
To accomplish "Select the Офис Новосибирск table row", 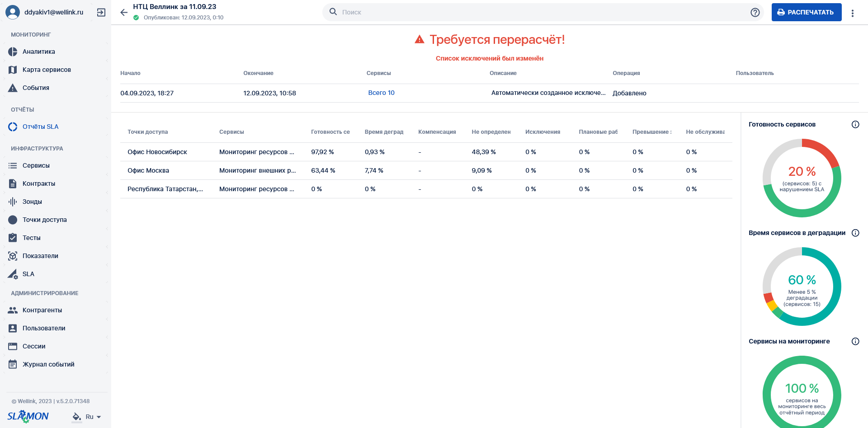I will pyautogui.click(x=426, y=152).
